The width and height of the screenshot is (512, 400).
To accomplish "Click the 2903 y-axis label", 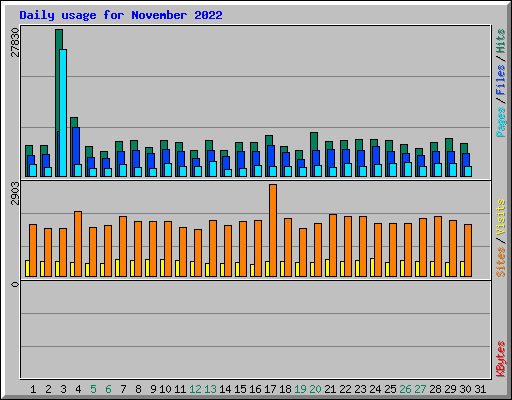I will (15, 193).
